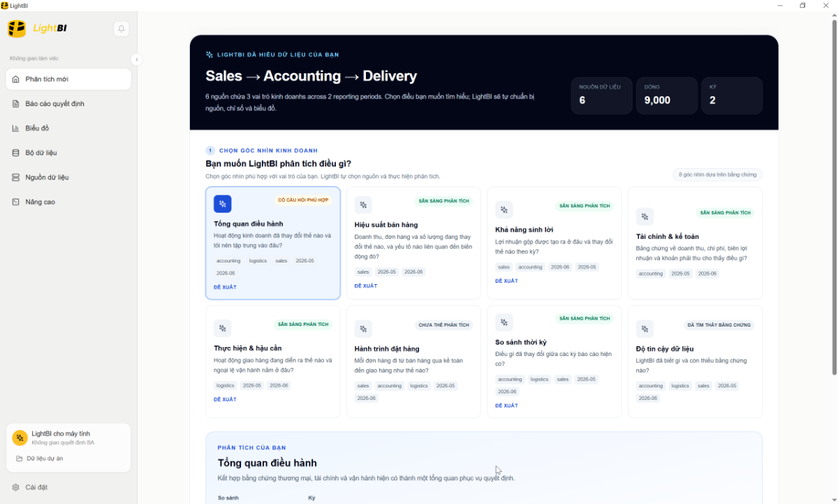This screenshot has height=504, width=838.
Task: Click the terminal icon beside Nâng cao
Action: coord(16,202)
